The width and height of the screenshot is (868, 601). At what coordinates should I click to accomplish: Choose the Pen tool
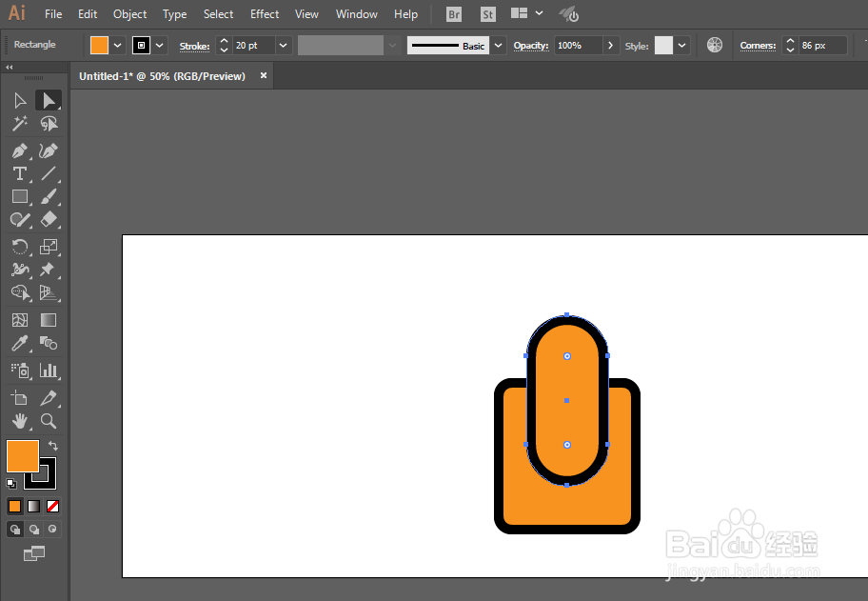coord(19,150)
